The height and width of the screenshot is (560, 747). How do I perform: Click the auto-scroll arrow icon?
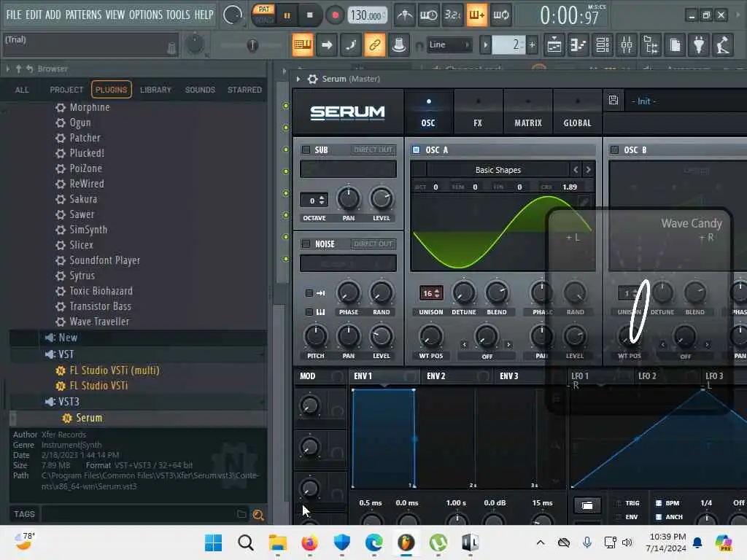click(x=327, y=45)
